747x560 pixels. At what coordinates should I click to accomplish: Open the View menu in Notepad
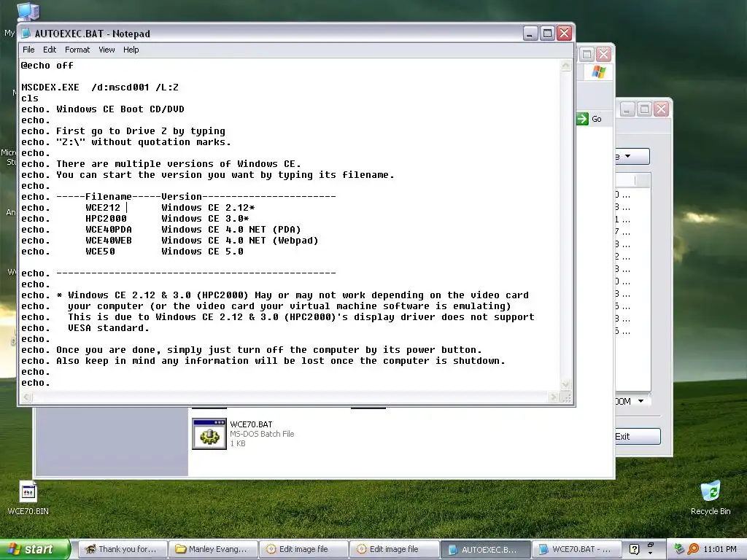point(107,50)
